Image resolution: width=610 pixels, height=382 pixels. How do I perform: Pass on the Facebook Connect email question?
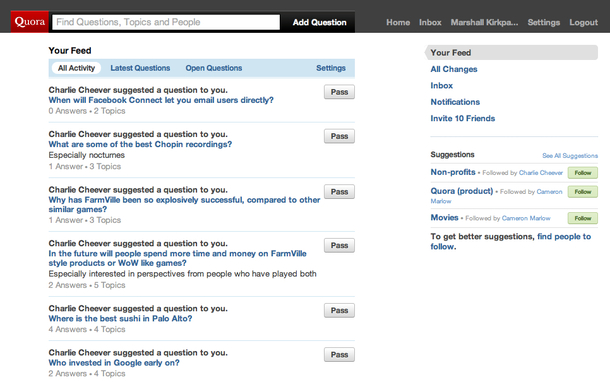click(339, 92)
